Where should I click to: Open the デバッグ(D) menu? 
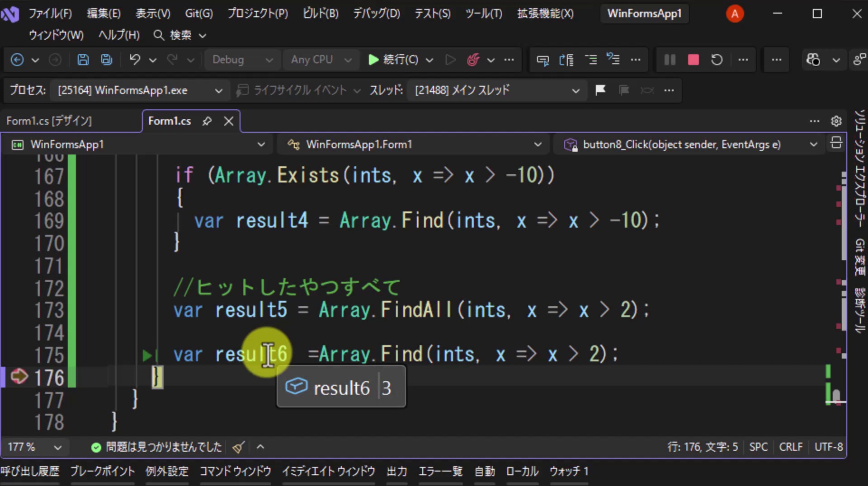[377, 14]
